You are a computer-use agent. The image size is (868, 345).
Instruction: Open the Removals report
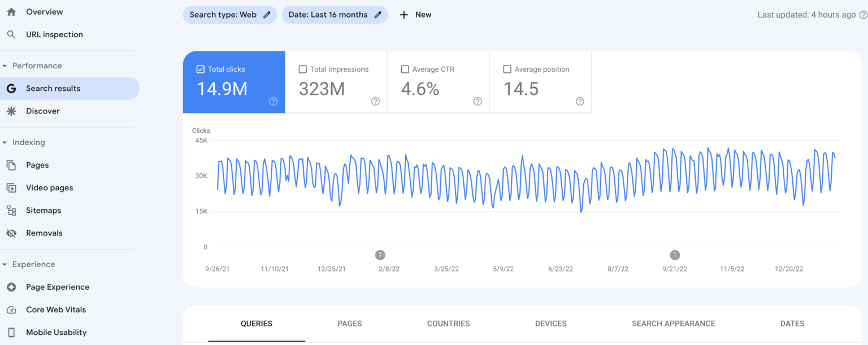pyautogui.click(x=45, y=233)
